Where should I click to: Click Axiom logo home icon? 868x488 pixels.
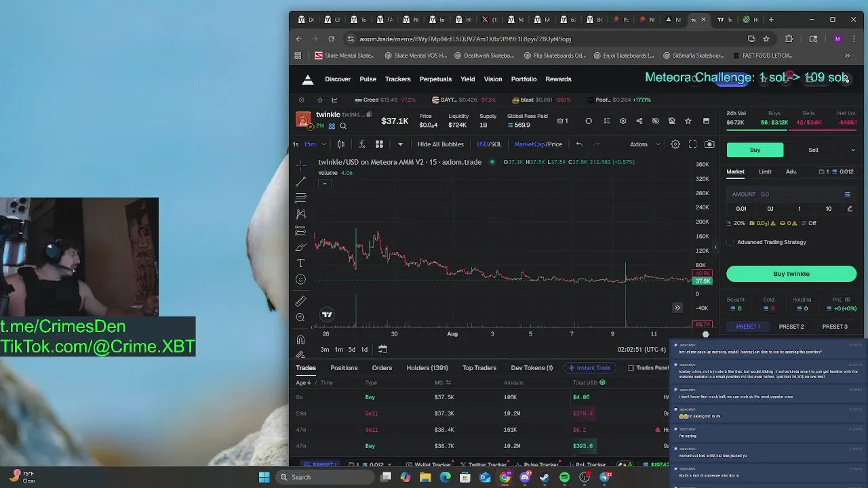coord(308,79)
